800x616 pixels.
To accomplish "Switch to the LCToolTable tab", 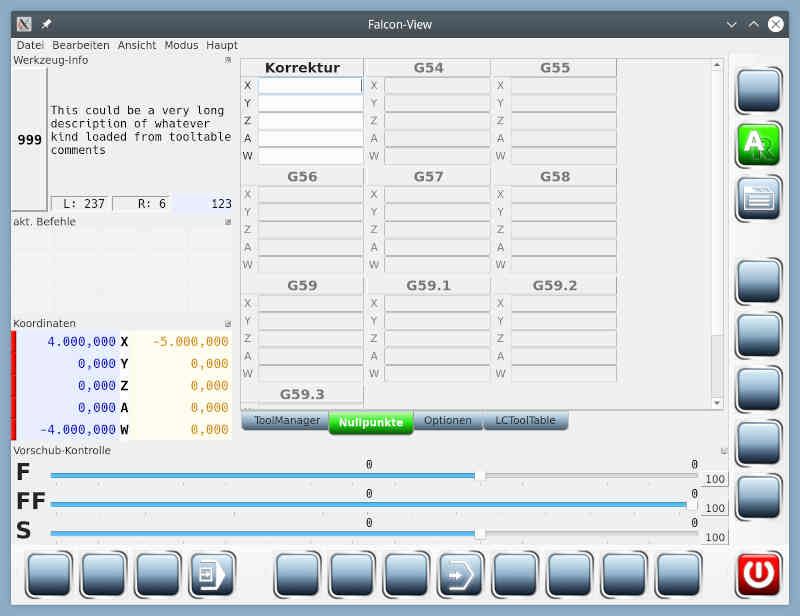I will click(x=525, y=421).
